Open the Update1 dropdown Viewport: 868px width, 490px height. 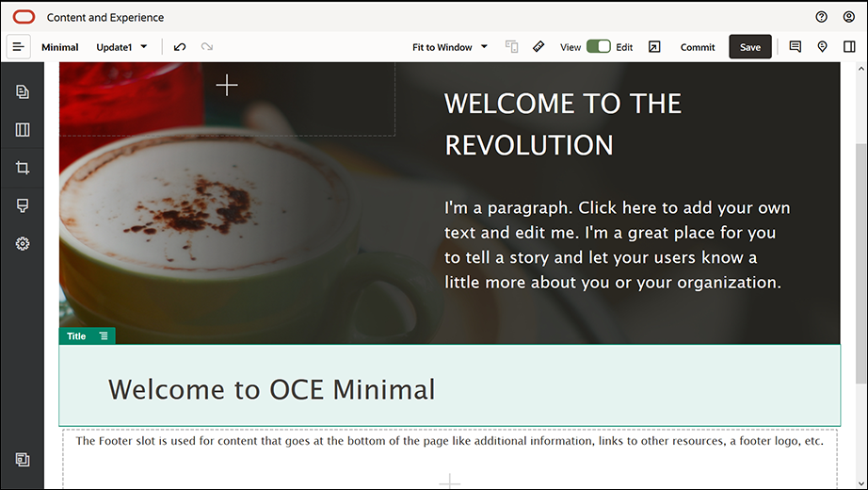coord(121,47)
